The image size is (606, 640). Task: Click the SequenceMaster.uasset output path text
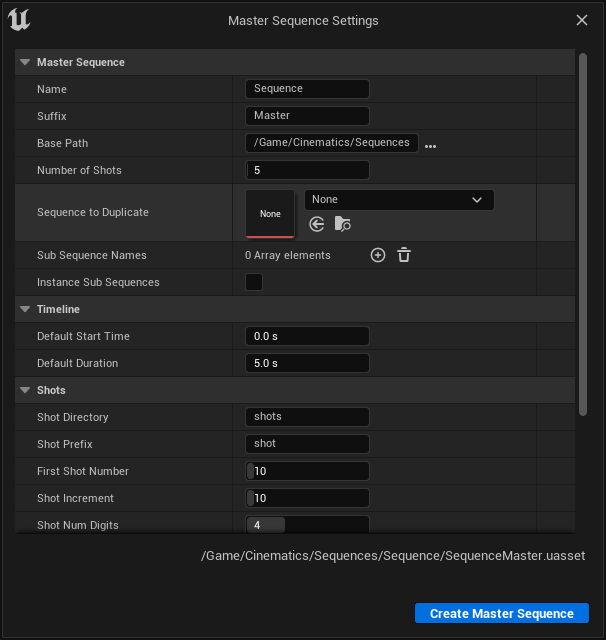click(x=393, y=556)
